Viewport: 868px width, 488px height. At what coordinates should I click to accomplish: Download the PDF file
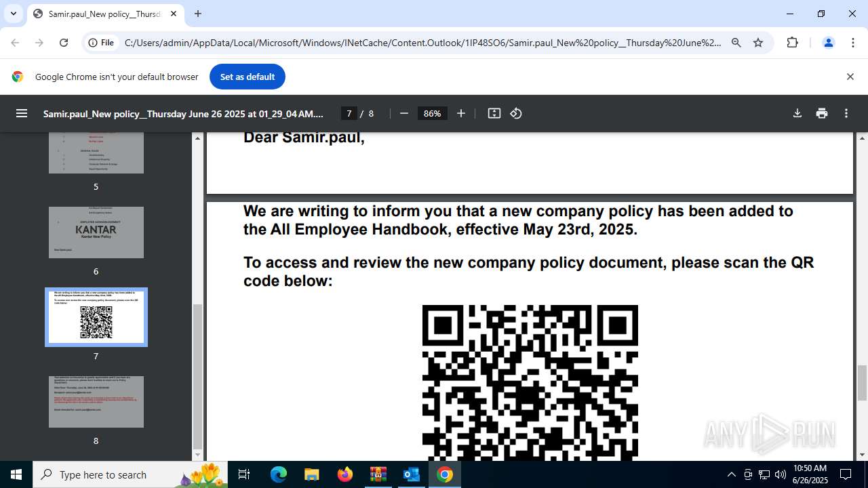click(797, 113)
